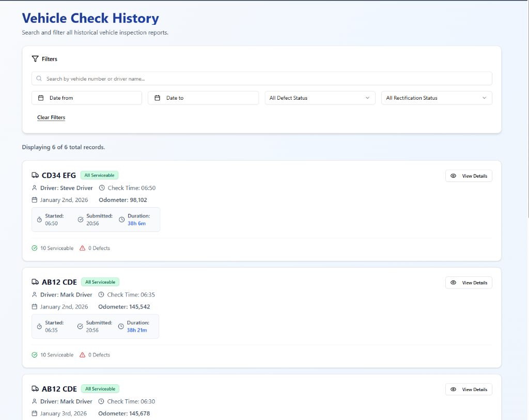View Details for AB12 CDE check at 06:35
Viewport: 529px width, 420px height.
point(469,283)
